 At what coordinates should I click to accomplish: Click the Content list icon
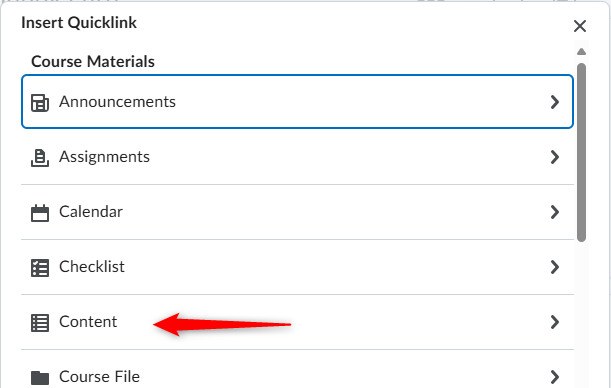(x=40, y=323)
